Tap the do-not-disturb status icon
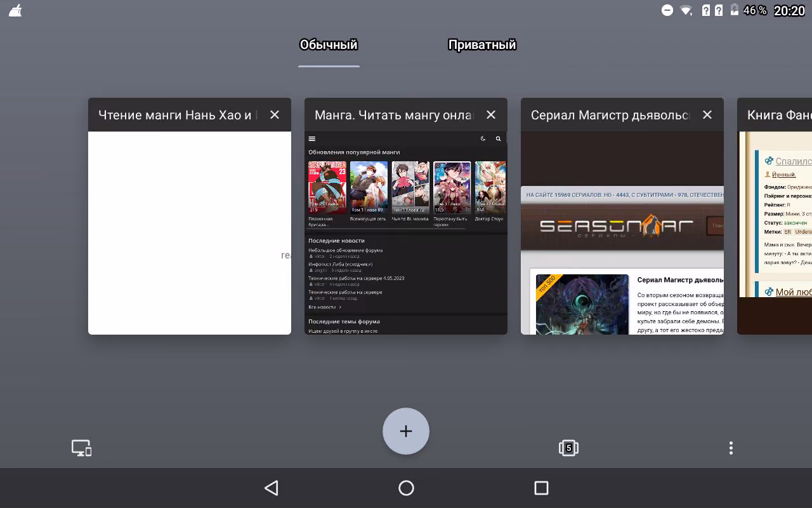This screenshot has width=812, height=508. (x=667, y=10)
